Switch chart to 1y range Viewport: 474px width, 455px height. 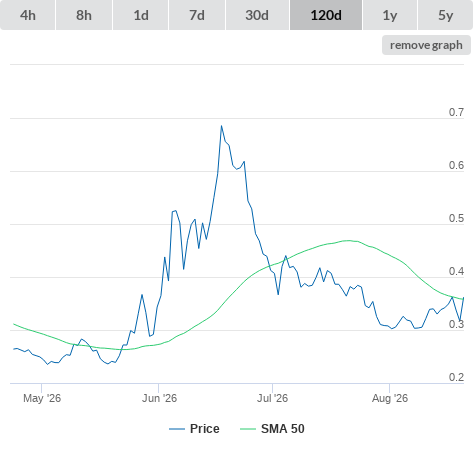[390, 15]
